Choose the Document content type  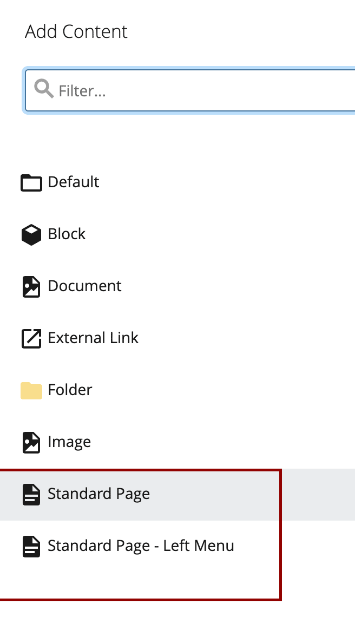84,286
